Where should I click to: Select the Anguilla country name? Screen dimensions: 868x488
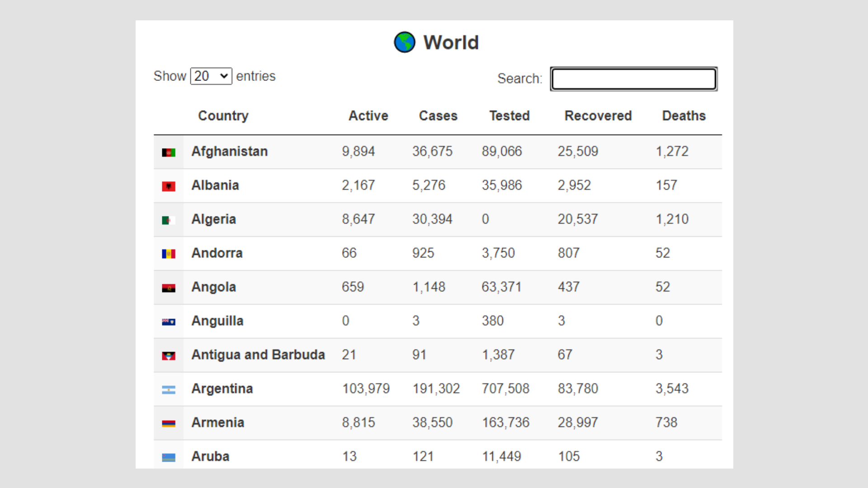coord(217,321)
